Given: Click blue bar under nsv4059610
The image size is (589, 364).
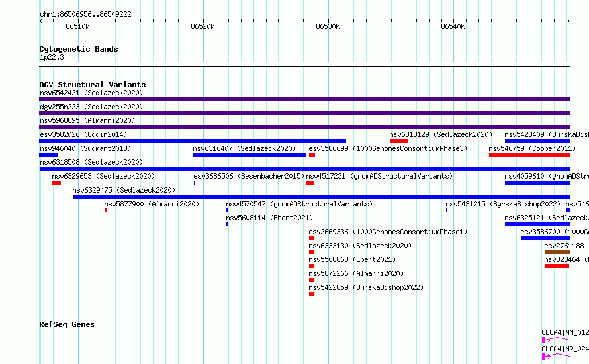Looking at the screenshot, I should click(537, 183).
